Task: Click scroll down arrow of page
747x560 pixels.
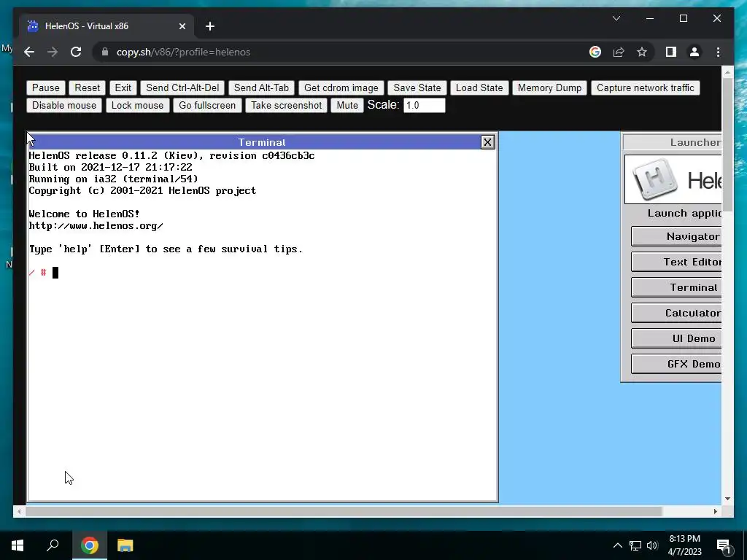Action: 727,499
